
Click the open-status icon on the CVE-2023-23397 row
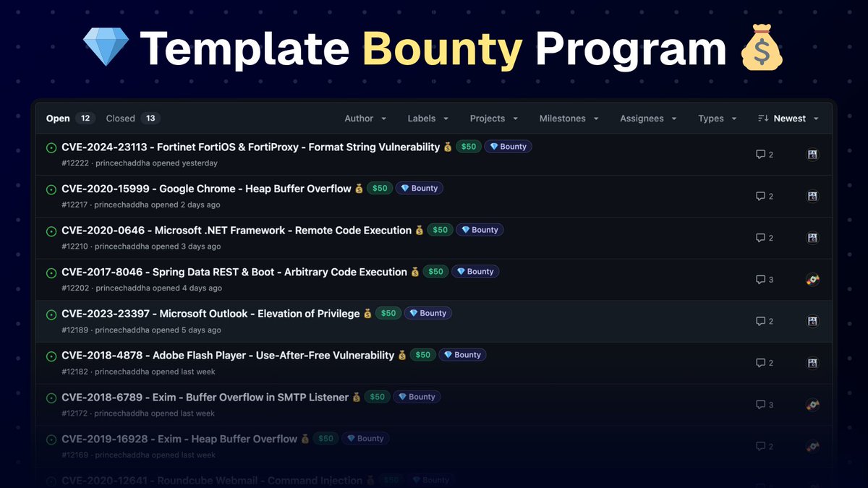[51, 314]
